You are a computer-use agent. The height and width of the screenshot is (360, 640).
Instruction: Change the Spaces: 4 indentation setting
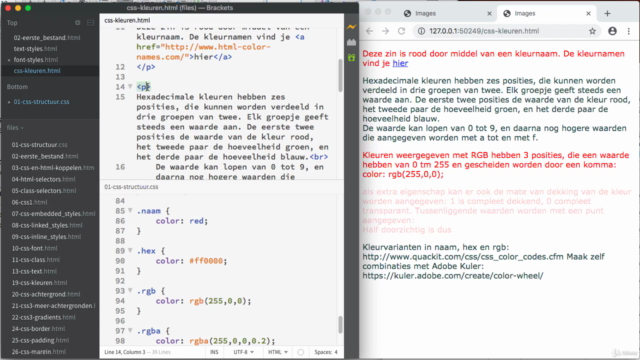click(326, 352)
